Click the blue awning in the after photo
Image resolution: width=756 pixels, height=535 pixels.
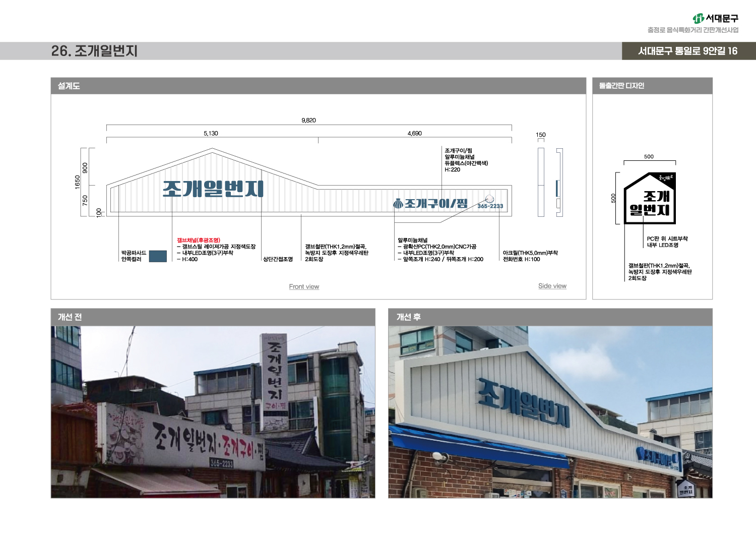pyautogui.click(x=479, y=447)
